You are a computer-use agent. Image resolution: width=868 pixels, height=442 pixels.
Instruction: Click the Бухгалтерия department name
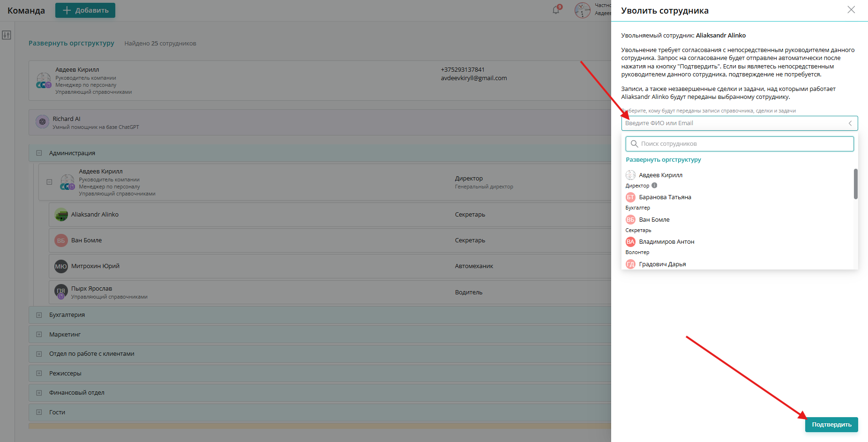pos(67,315)
